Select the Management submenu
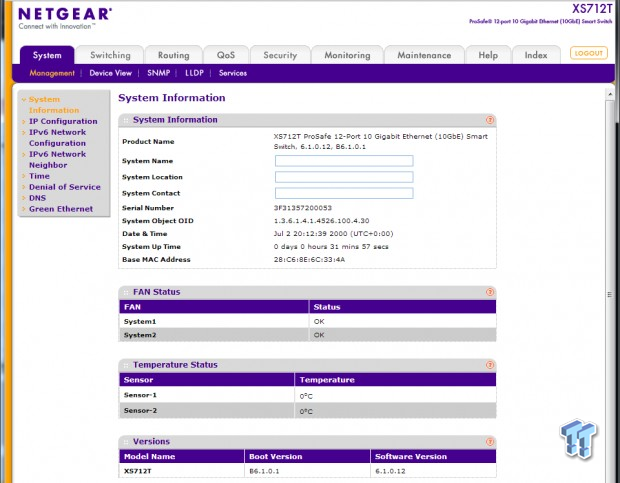The width and height of the screenshot is (620, 483). coord(52,73)
